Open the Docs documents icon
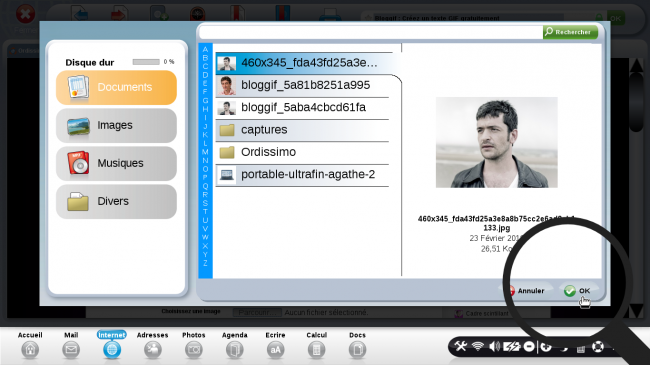Viewport: 650px width, 365px height. tap(357, 350)
